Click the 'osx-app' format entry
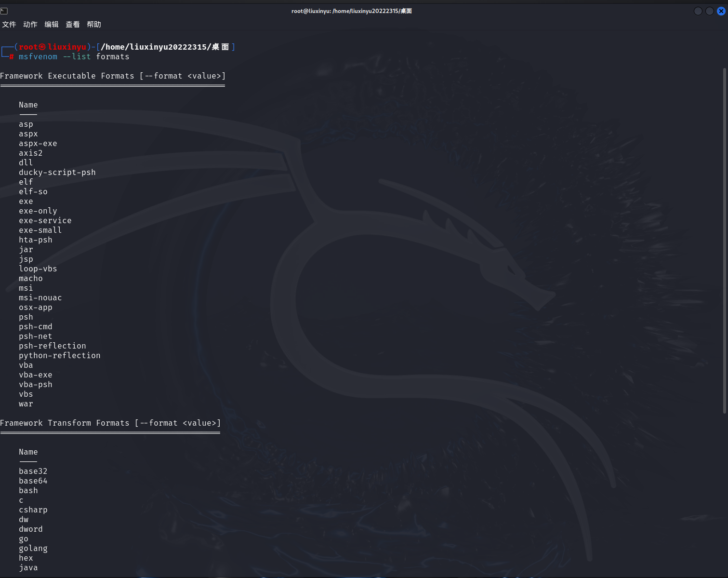This screenshot has height=578, width=728. click(x=36, y=308)
